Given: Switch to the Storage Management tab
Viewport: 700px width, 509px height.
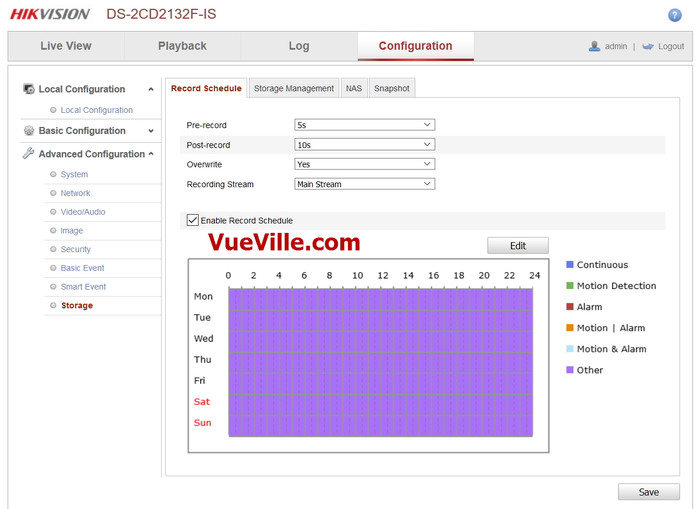Looking at the screenshot, I should pyautogui.click(x=293, y=88).
